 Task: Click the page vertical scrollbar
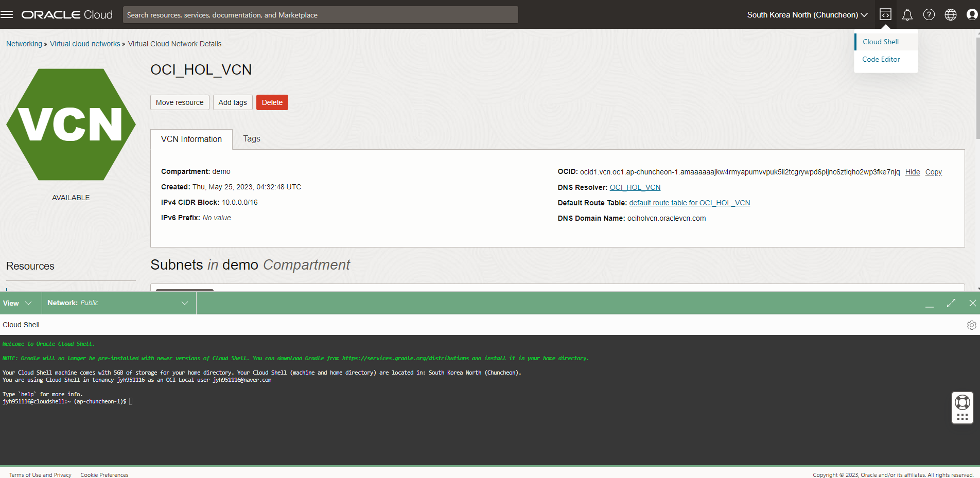(977, 87)
